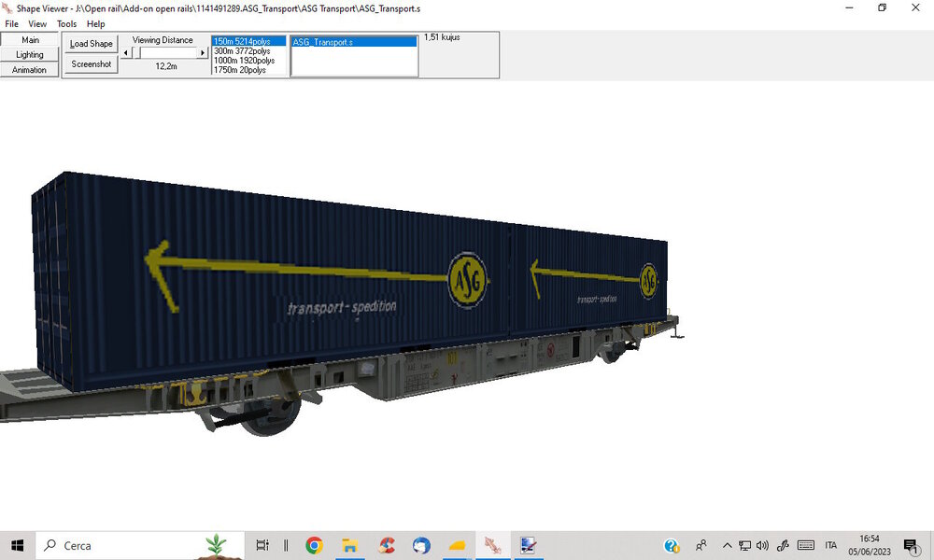Decrease viewing distance with left arrow
Screen dimensions: 934x560
tap(126, 53)
